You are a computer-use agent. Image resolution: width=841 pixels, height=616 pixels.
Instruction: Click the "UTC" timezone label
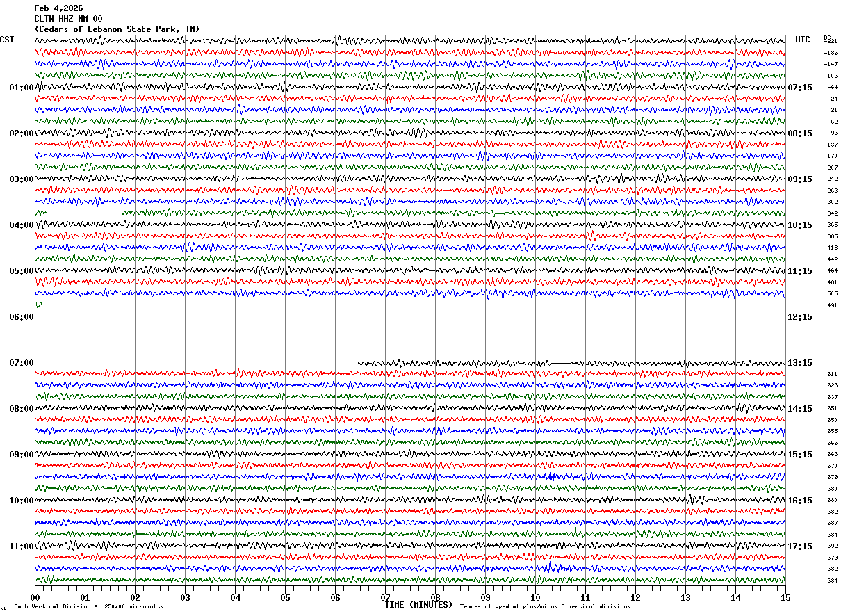(803, 40)
